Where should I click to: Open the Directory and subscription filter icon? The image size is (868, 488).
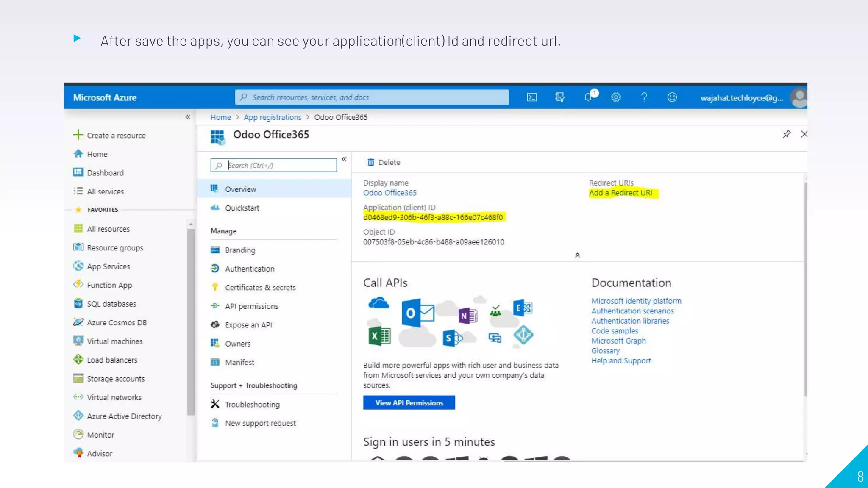(559, 97)
